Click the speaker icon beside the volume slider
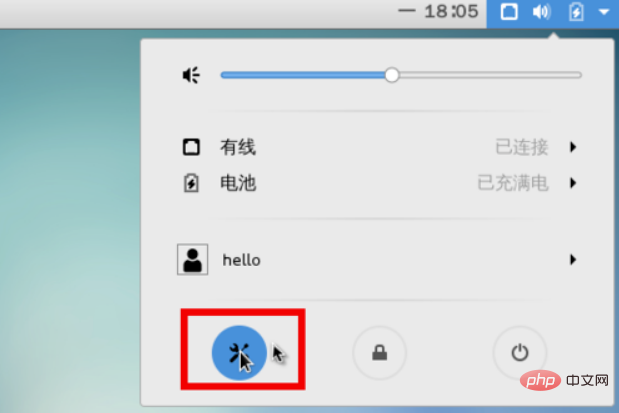The height and width of the screenshot is (413, 619). click(x=191, y=75)
